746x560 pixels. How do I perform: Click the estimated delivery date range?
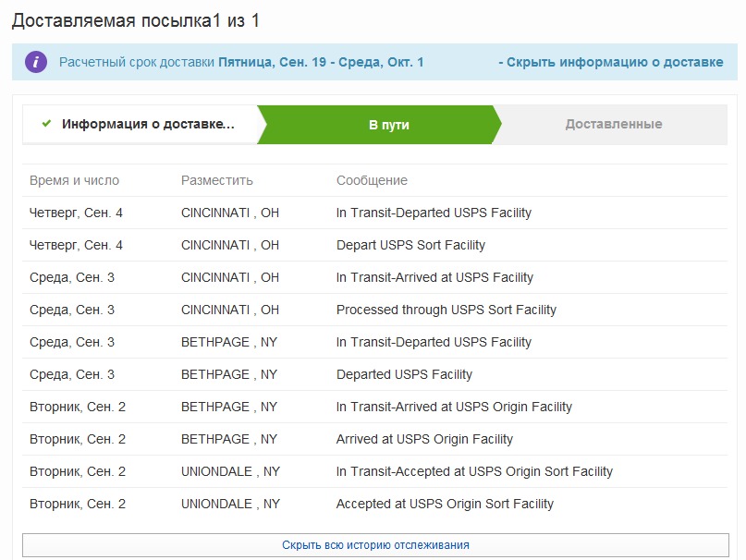pyautogui.click(x=321, y=62)
